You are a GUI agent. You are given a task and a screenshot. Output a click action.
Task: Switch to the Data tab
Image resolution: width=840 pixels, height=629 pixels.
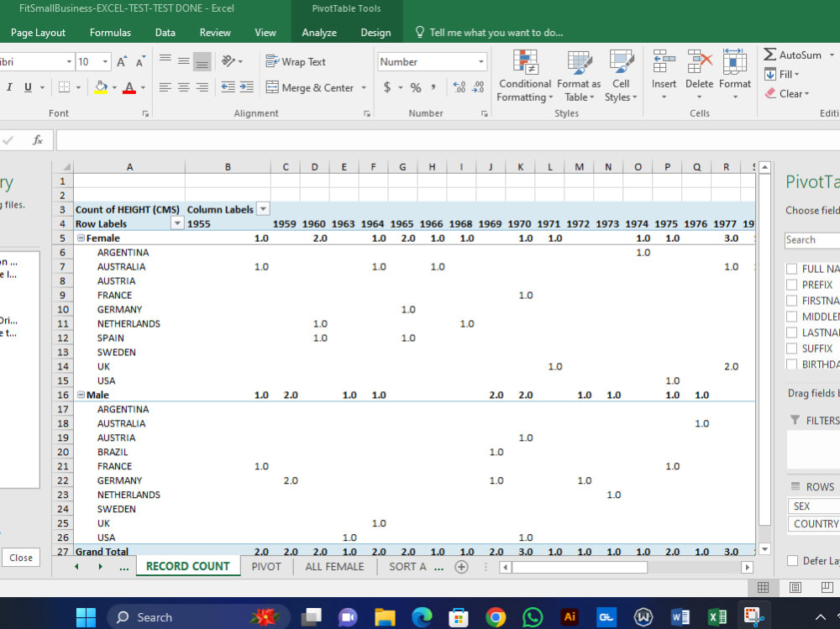(x=165, y=32)
